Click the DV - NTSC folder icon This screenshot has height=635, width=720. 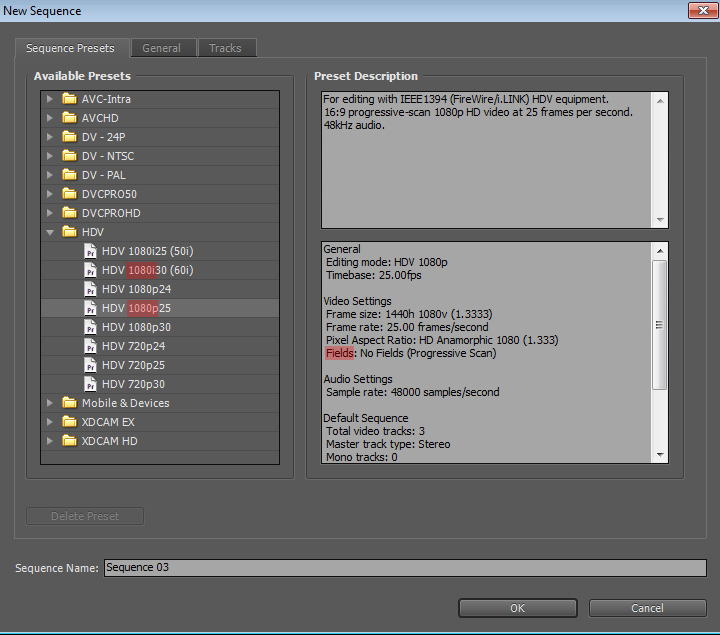[69, 156]
